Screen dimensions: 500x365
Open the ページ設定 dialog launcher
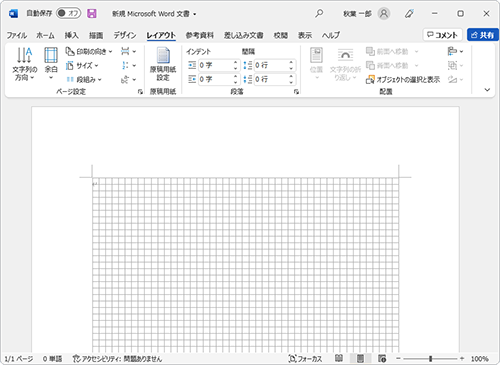(140, 92)
